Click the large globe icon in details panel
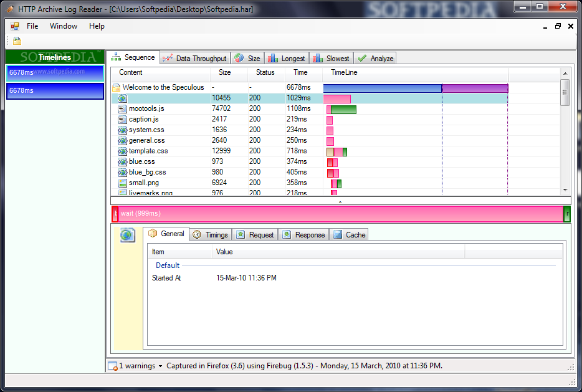Viewport: 582px width, 392px height. click(127, 235)
